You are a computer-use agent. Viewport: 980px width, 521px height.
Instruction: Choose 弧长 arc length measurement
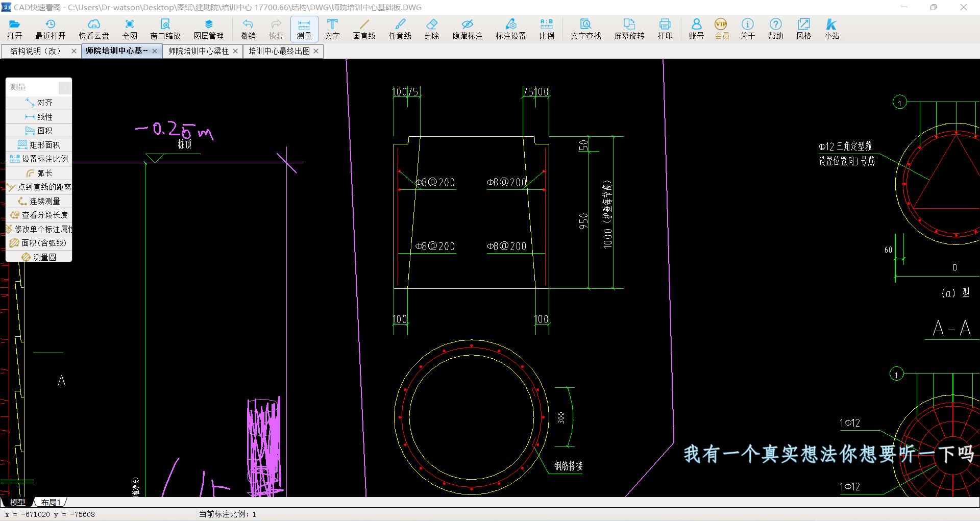[39, 173]
